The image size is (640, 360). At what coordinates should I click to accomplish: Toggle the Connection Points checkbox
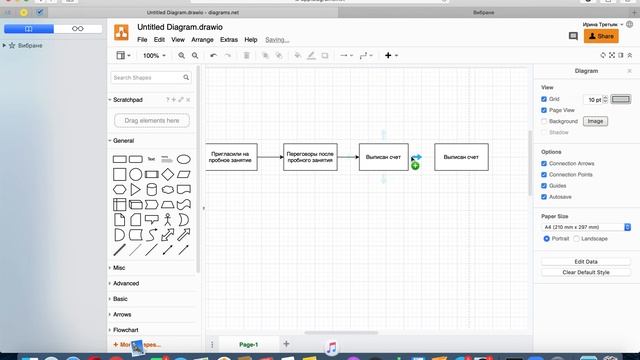[x=544, y=175]
